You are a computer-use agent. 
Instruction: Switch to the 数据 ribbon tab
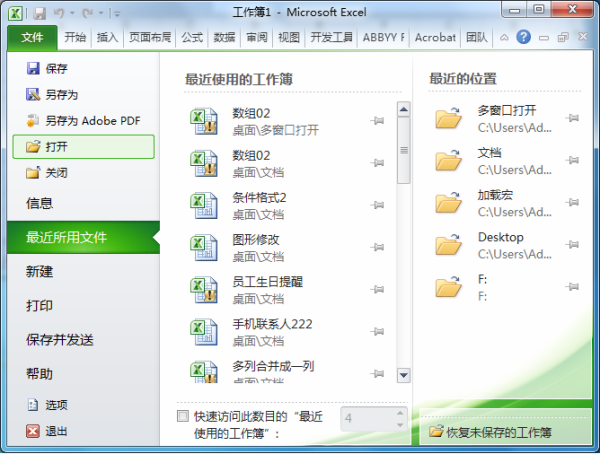click(x=224, y=38)
